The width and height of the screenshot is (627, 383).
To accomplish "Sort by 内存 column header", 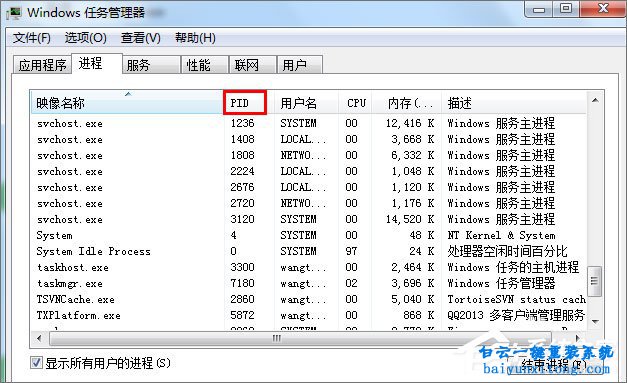I will pos(407,103).
